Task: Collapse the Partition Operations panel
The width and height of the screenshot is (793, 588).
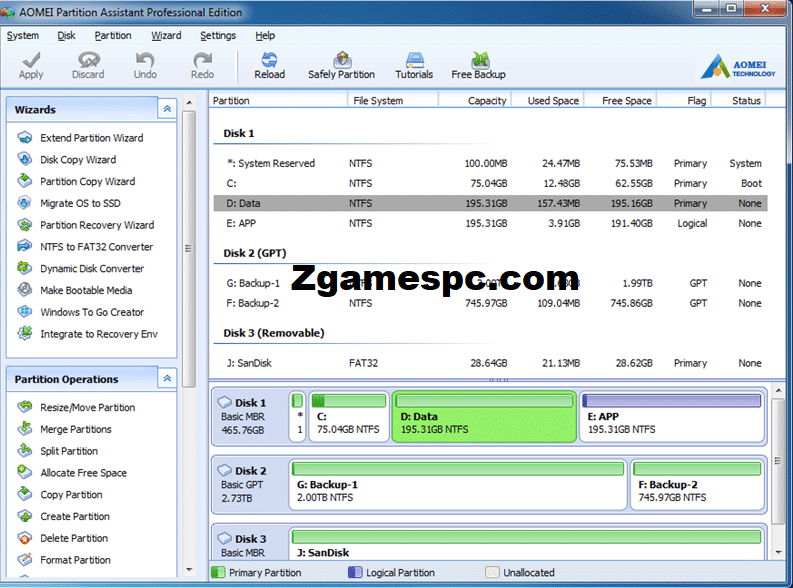Action: click(x=167, y=378)
